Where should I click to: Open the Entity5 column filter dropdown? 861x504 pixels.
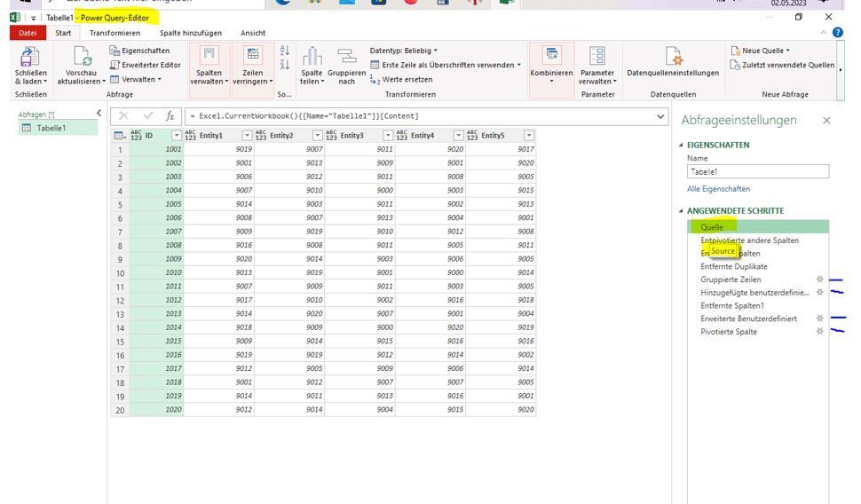[529, 136]
